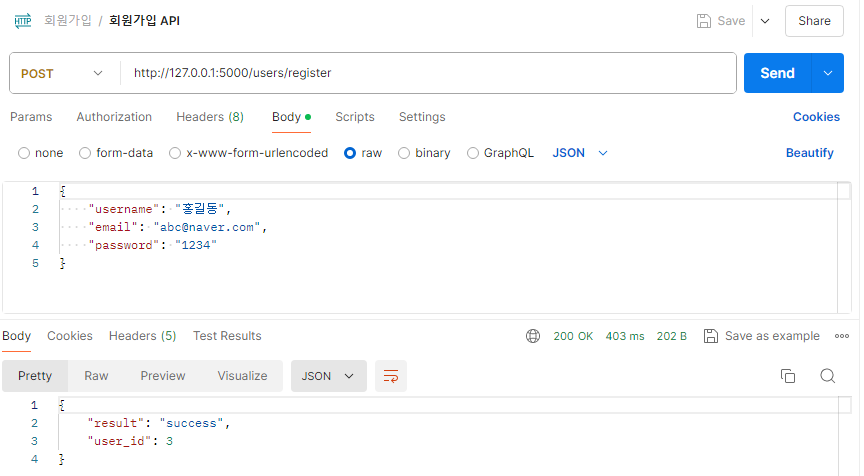Open the Scripts tab
This screenshot has width=864, height=476.
tap(355, 117)
